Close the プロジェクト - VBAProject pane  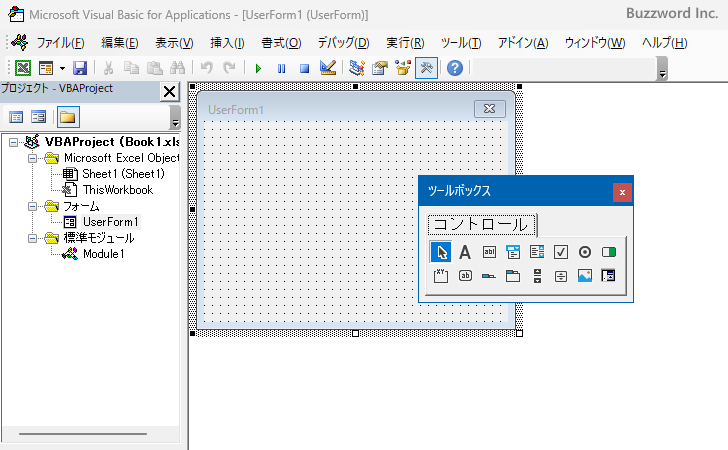[169, 91]
